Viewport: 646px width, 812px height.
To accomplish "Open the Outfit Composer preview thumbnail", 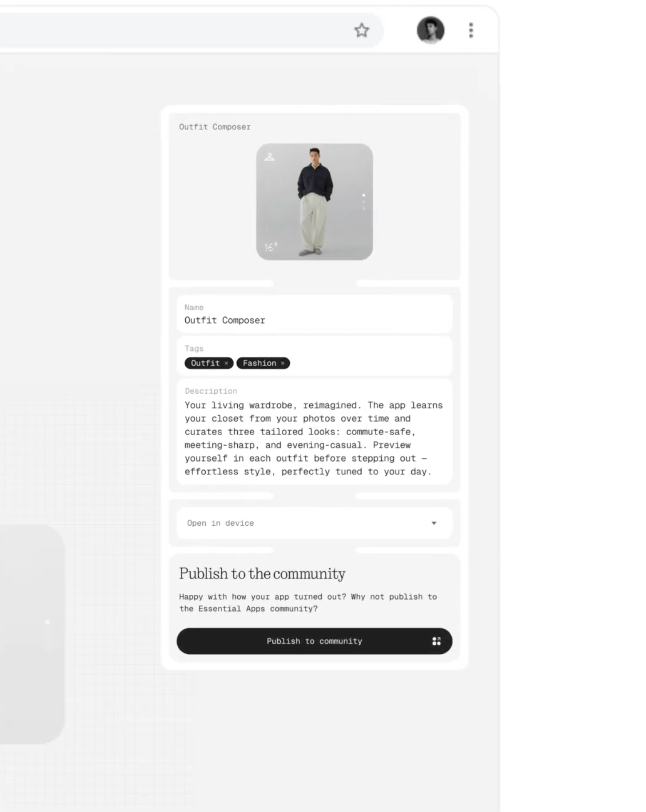I will (315, 202).
